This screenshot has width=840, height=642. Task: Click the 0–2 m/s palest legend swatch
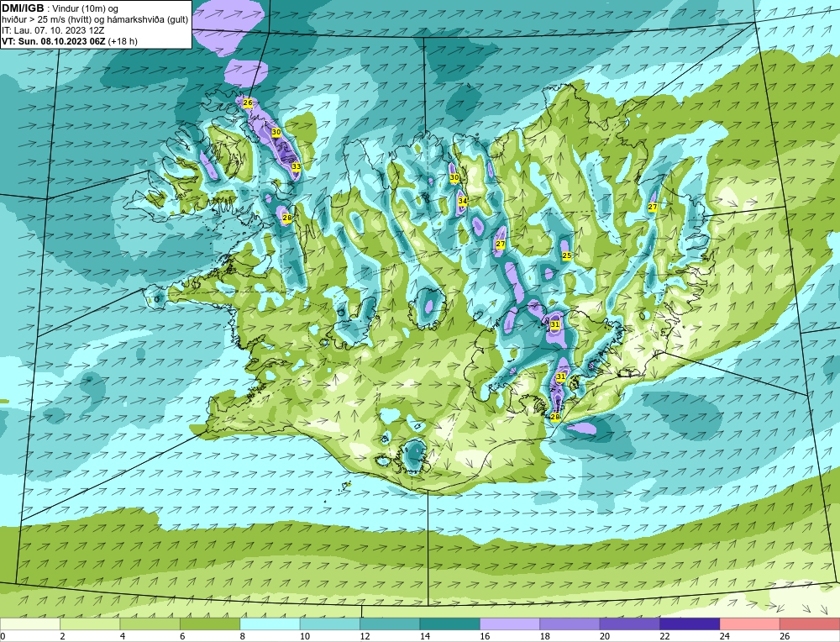[30, 624]
